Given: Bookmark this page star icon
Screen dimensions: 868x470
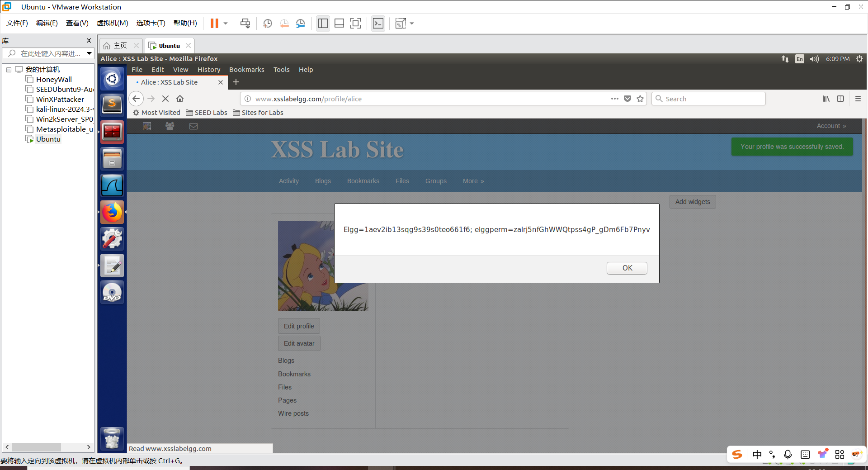Looking at the screenshot, I should (x=640, y=99).
